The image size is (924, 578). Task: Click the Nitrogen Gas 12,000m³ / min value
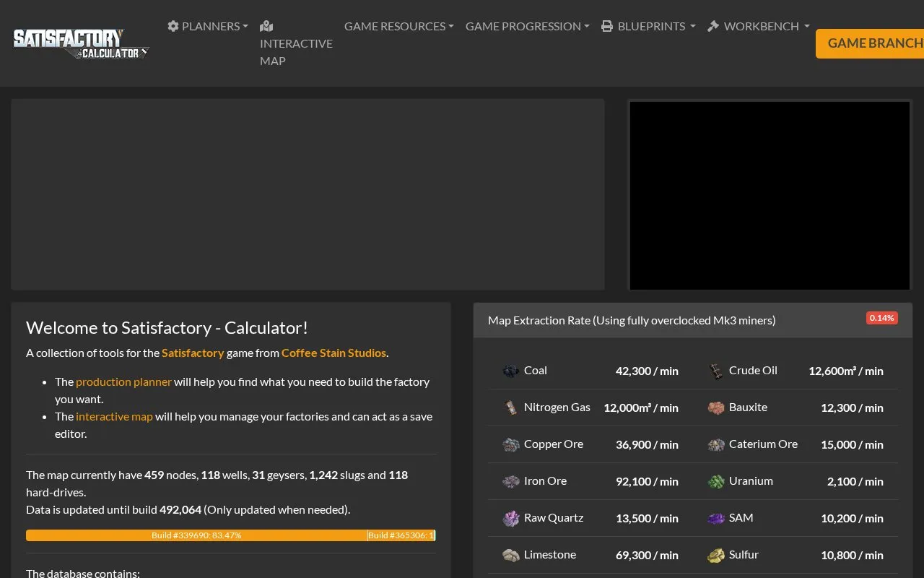click(641, 407)
